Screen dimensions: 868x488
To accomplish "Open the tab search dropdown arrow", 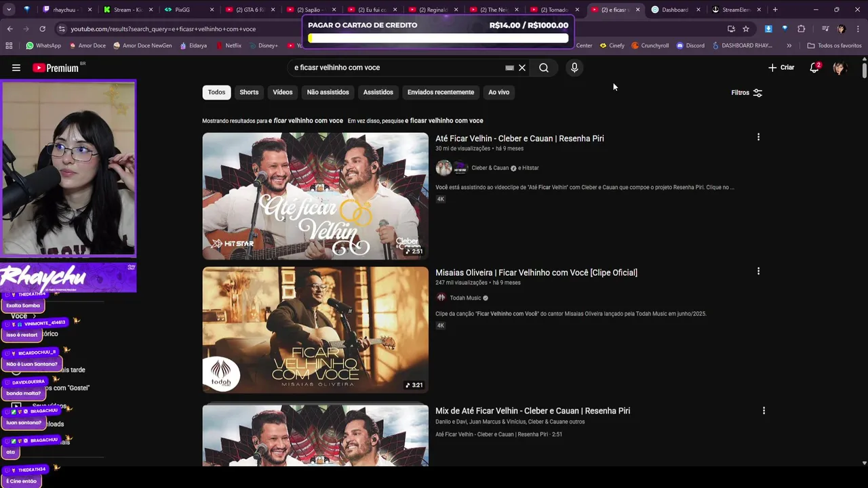I will click(9, 9).
